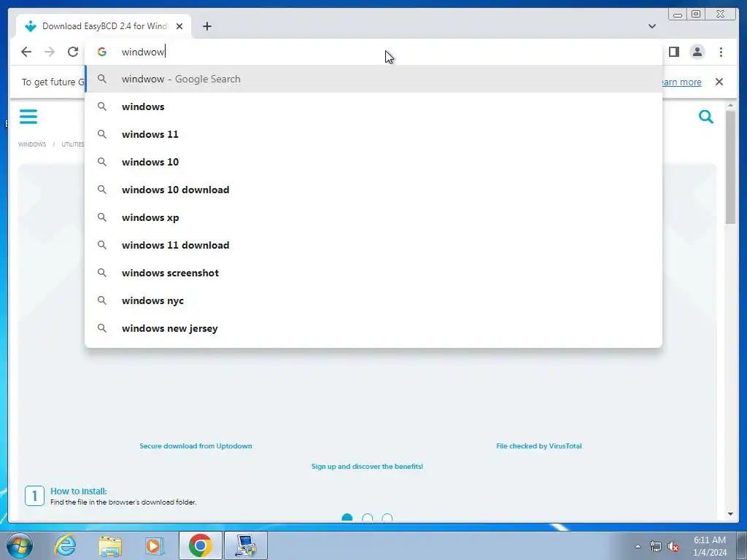Open the Uptodown hamburger menu

tap(28, 117)
